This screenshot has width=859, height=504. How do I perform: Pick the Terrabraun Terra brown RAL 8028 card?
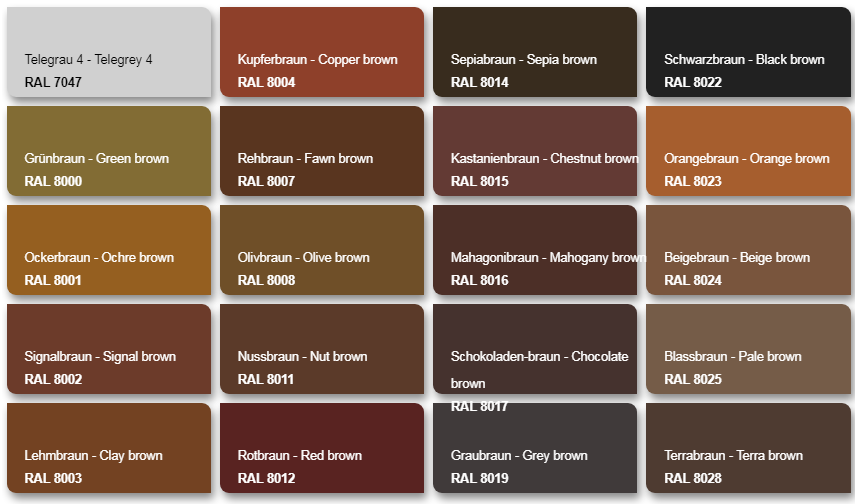[748, 449]
